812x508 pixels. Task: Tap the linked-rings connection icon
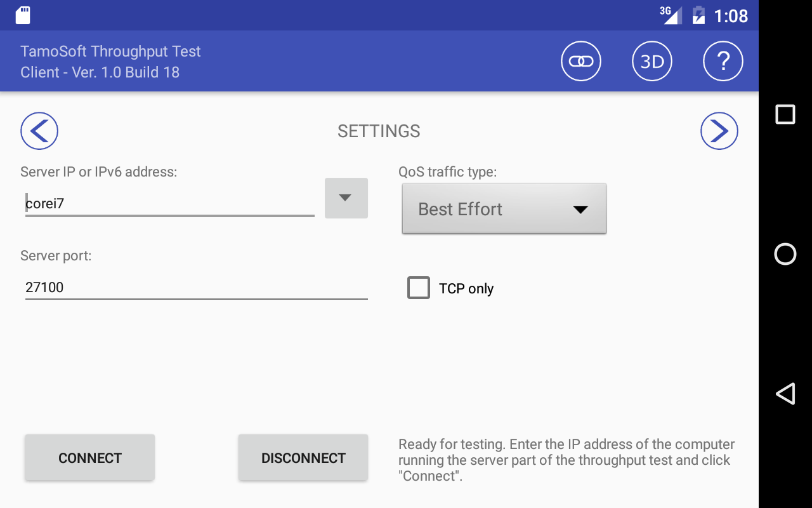[x=580, y=61]
